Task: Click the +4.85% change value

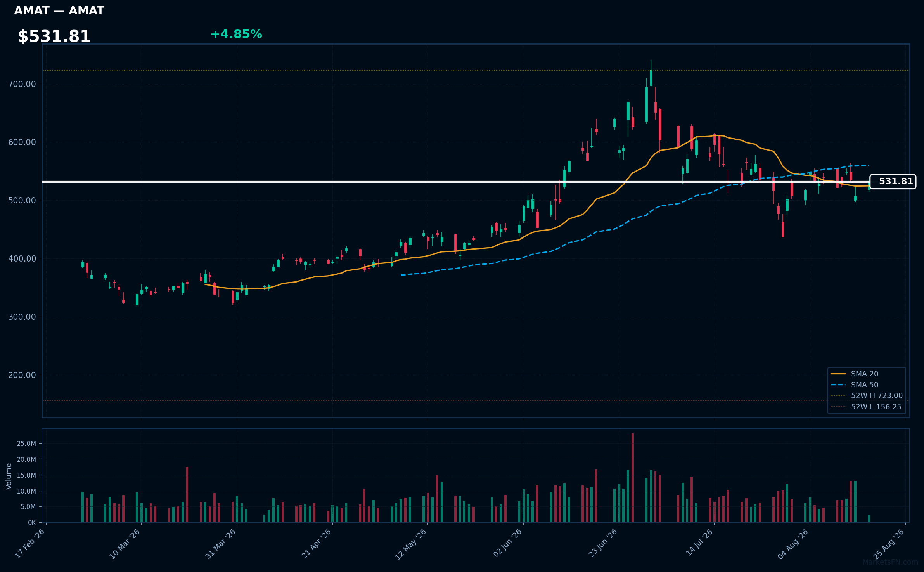Action: click(x=236, y=34)
